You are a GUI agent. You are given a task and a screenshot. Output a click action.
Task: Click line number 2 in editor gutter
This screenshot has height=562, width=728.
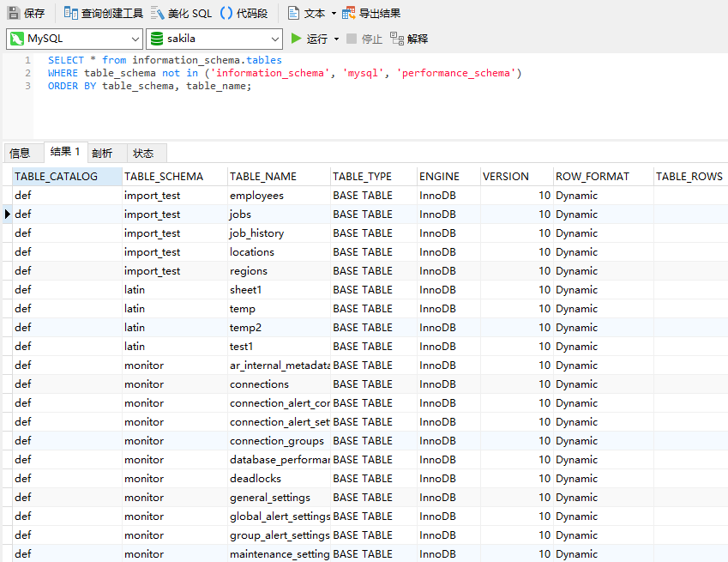tap(27, 73)
